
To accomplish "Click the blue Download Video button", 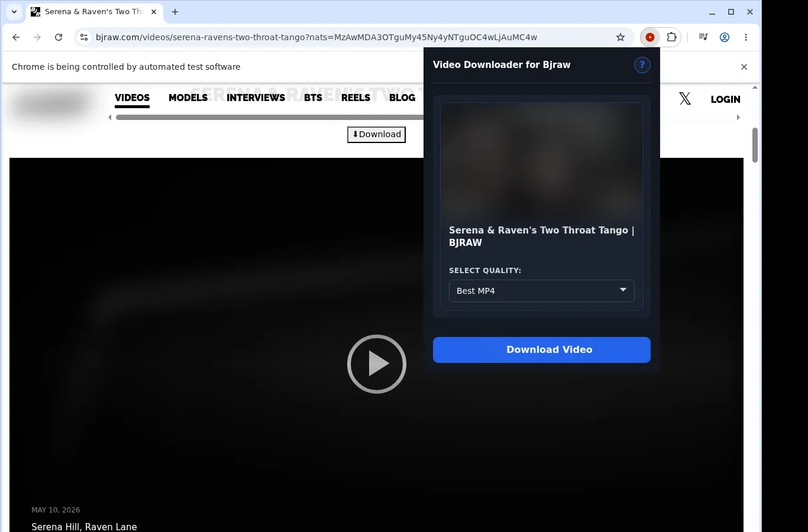I will [542, 350].
